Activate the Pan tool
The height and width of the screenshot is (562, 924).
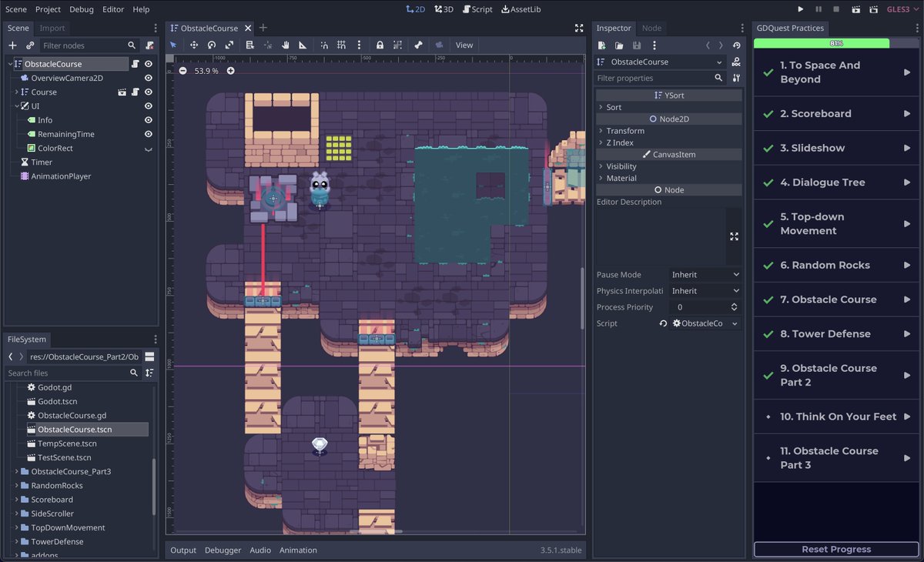285,45
